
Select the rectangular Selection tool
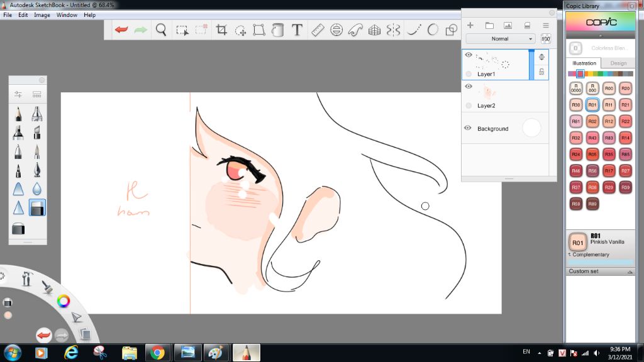[x=182, y=30]
